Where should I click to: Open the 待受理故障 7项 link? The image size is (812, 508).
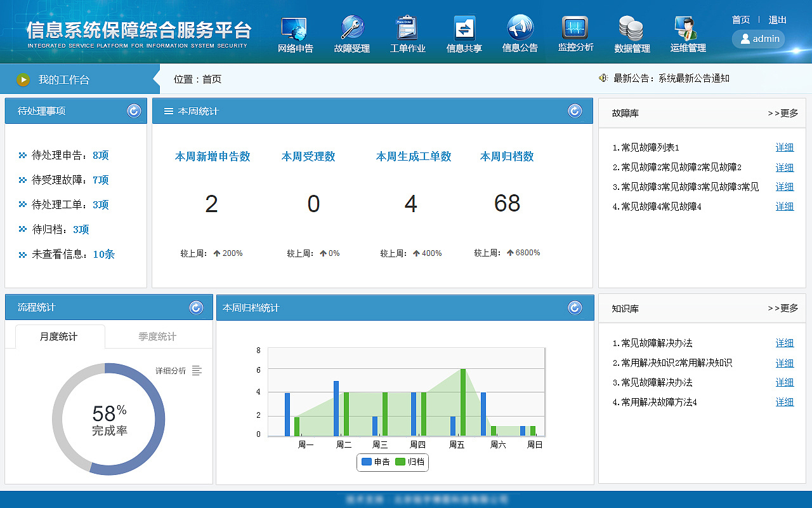pyautogui.click(x=101, y=180)
